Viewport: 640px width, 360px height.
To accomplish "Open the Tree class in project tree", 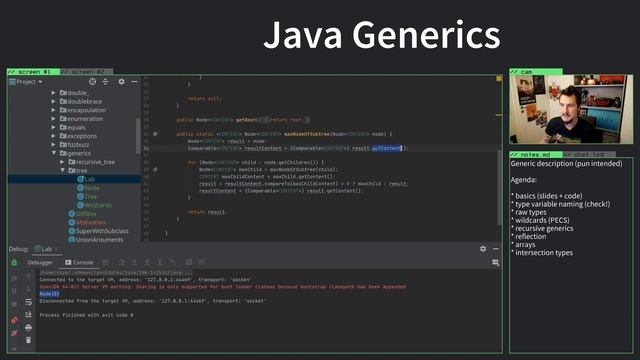I will [87, 196].
